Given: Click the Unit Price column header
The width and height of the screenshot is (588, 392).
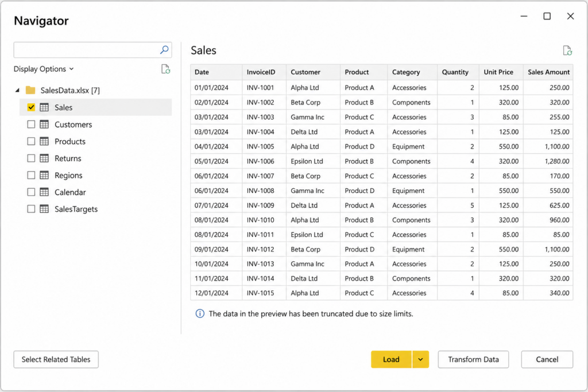Looking at the screenshot, I should pyautogui.click(x=501, y=72).
